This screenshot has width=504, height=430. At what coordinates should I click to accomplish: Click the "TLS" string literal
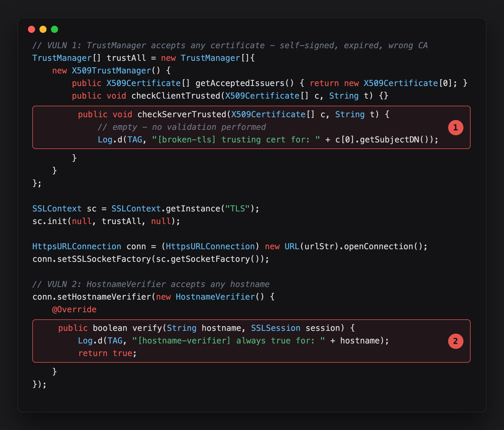(x=237, y=209)
